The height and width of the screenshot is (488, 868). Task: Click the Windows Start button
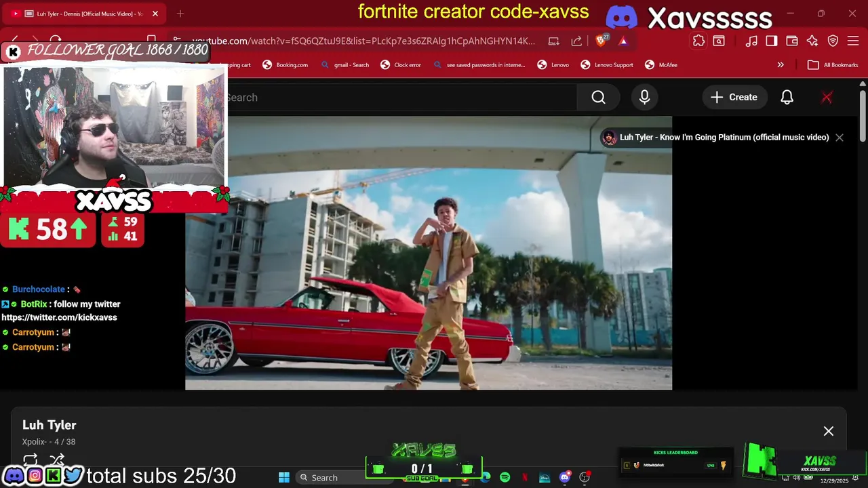284,477
